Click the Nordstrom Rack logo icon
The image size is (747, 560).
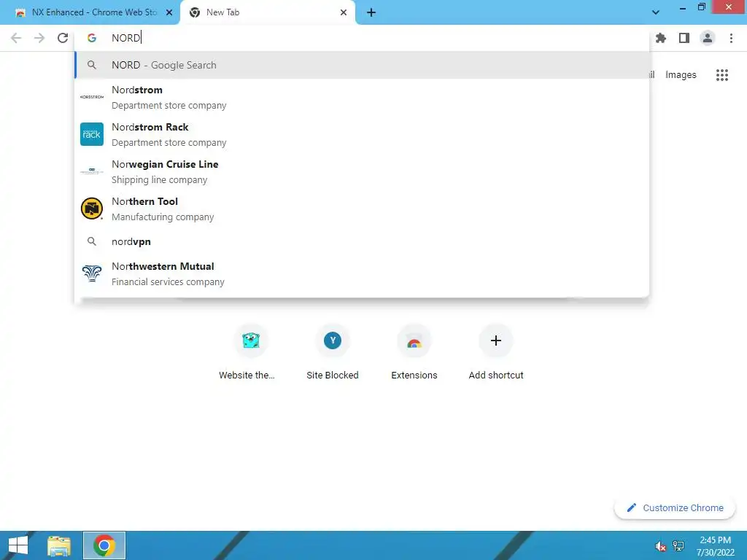[92, 134]
